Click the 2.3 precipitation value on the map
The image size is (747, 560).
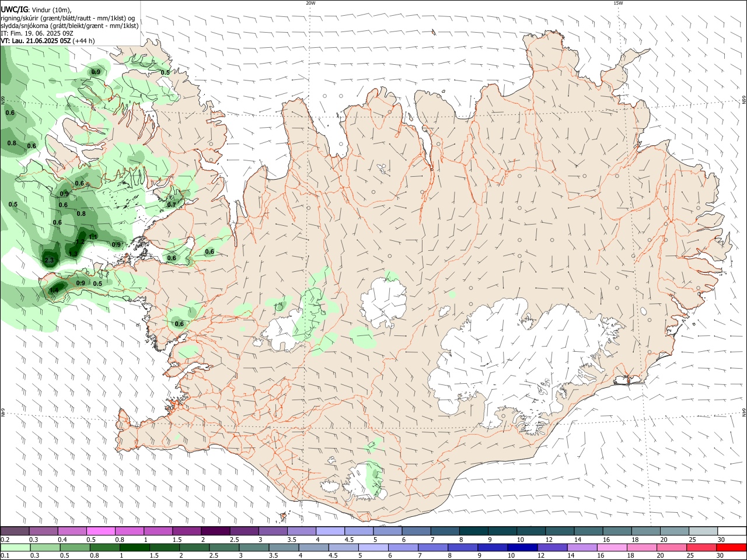[x=49, y=260]
